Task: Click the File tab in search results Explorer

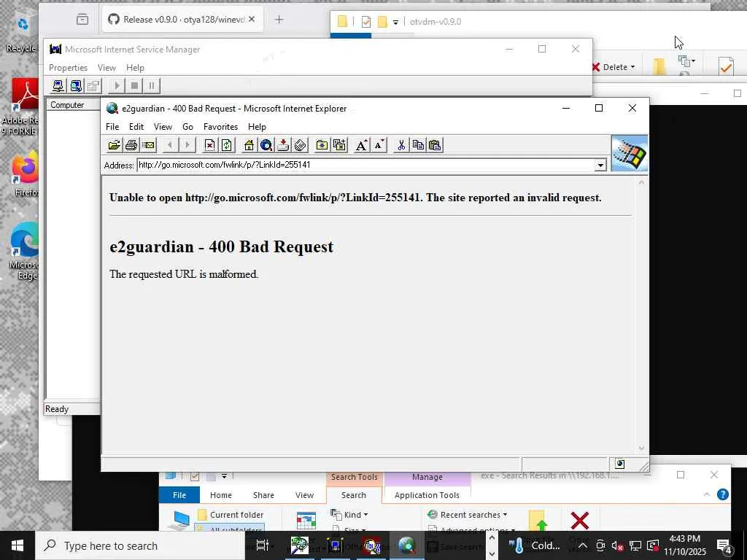Action: point(179,495)
